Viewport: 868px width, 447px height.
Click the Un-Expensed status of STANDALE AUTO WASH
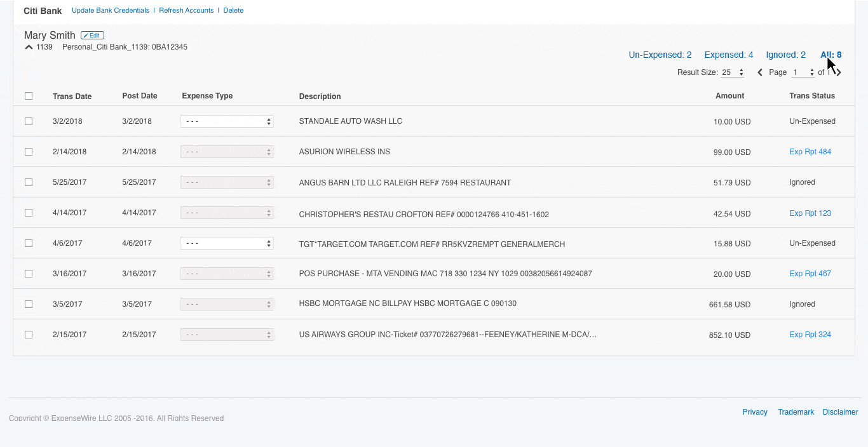click(812, 121)
